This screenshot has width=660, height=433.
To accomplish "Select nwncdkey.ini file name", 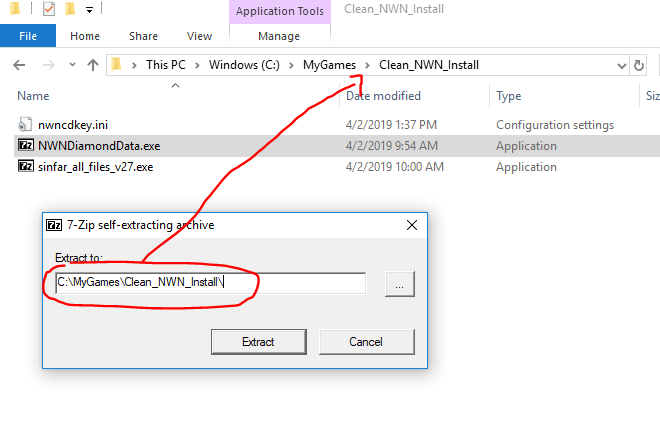I will pos(73,125).
